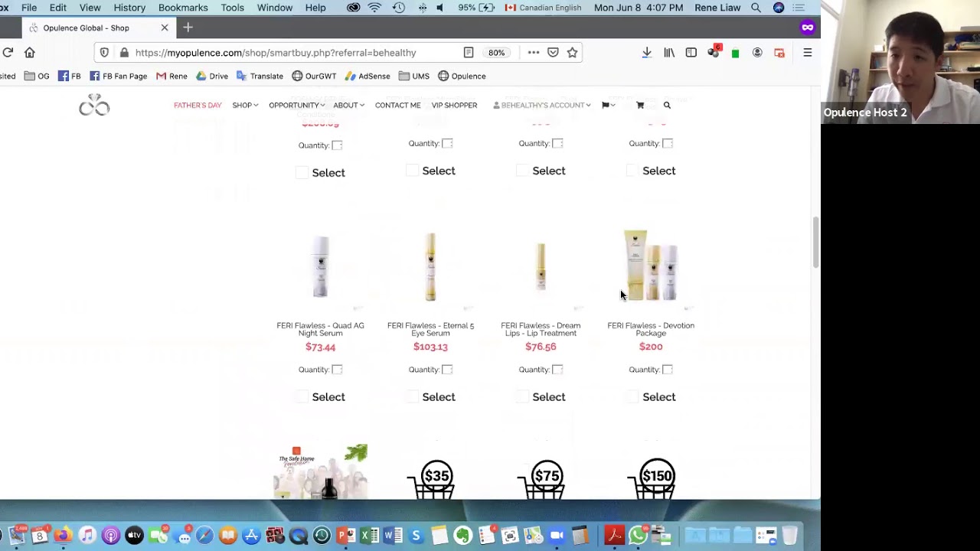Open the OG bookmarks folder
Screen dimensions: 980x551
pos(37,76)
